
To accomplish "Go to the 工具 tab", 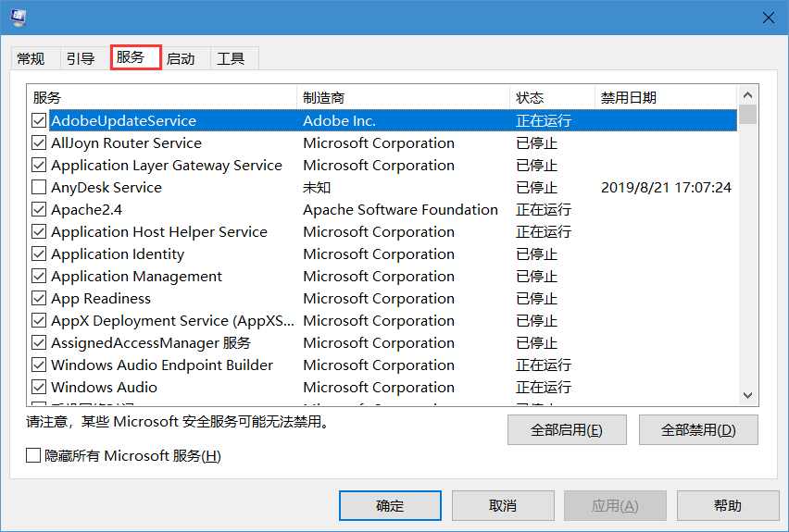I will [231, 58].
